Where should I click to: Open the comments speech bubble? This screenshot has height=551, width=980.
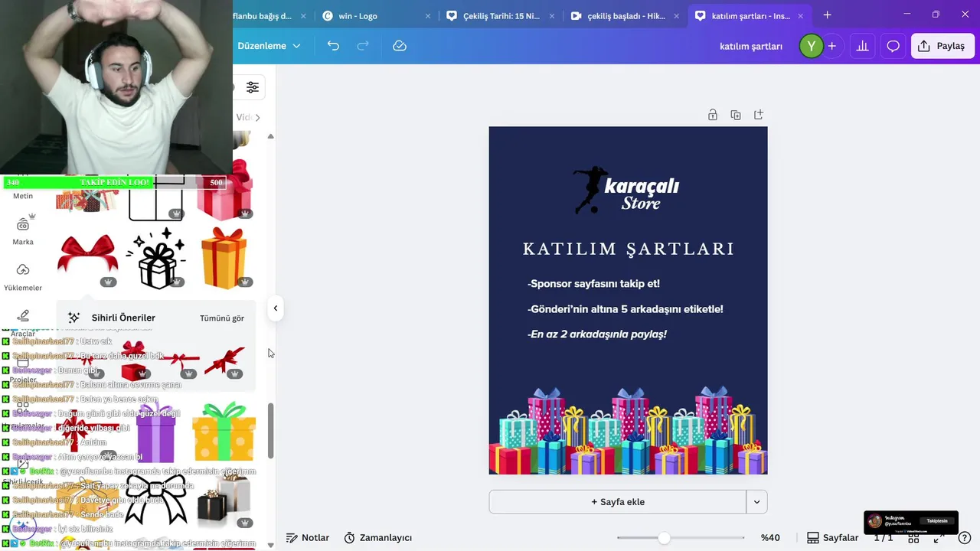point(893,46)
